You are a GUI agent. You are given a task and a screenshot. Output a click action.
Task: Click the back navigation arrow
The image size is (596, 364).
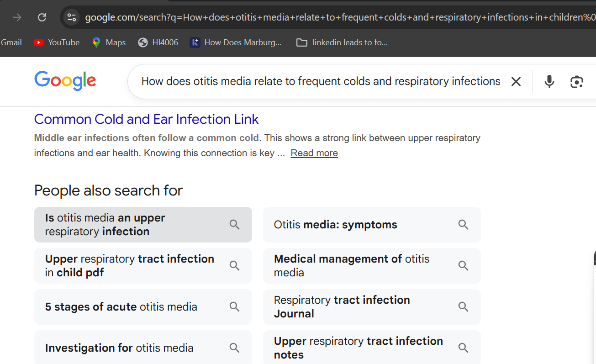(x=16, y=17)
